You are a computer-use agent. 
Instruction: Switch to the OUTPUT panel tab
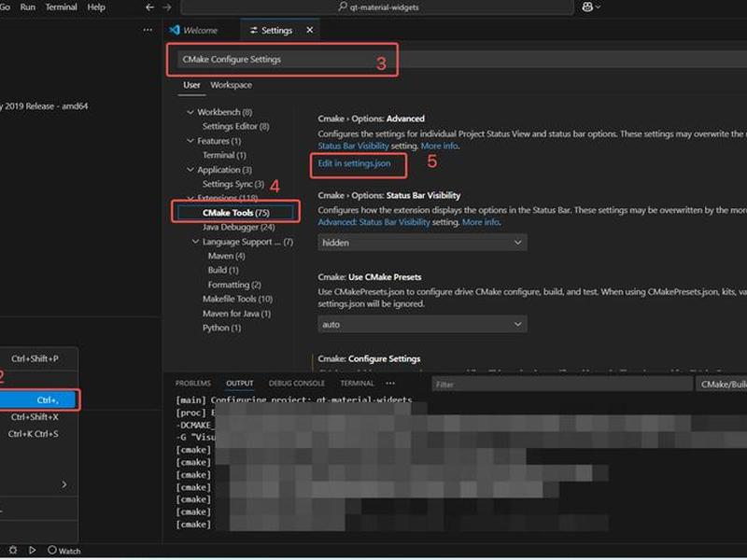(x=240, y=384)
